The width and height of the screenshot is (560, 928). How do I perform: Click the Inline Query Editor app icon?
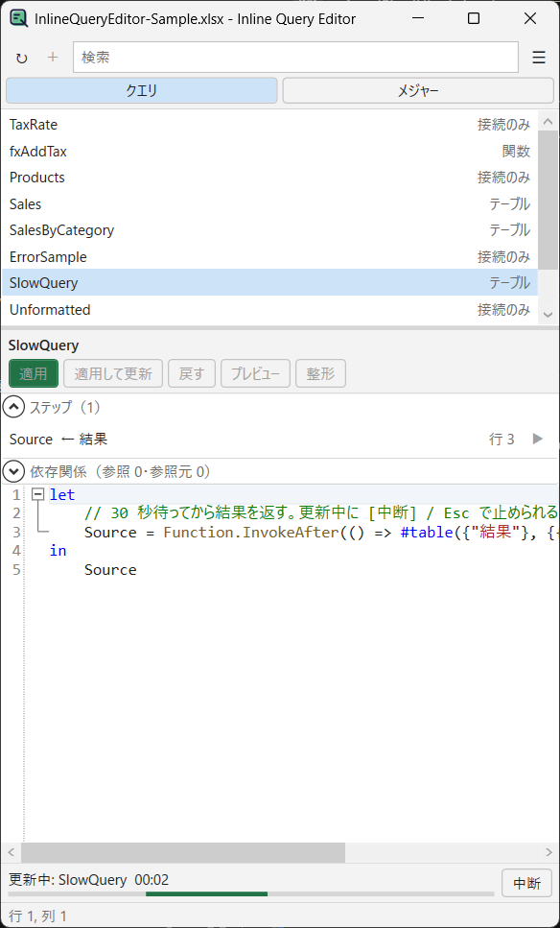coord(19,19)
